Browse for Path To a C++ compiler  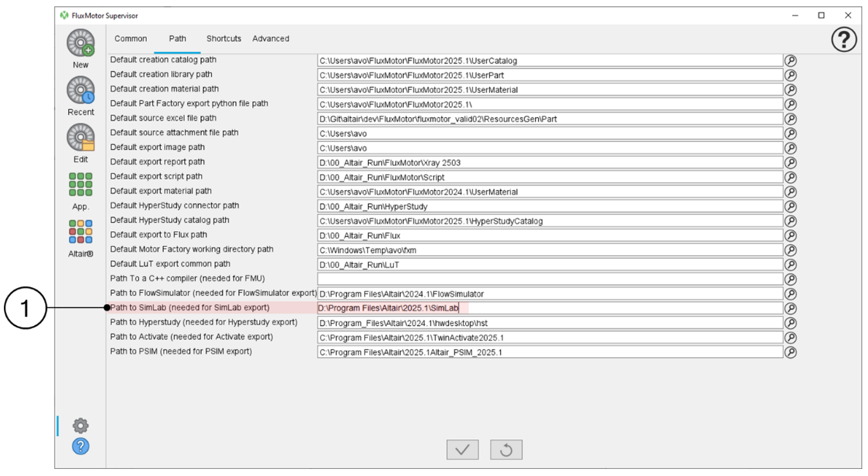(x=791, y=280)
